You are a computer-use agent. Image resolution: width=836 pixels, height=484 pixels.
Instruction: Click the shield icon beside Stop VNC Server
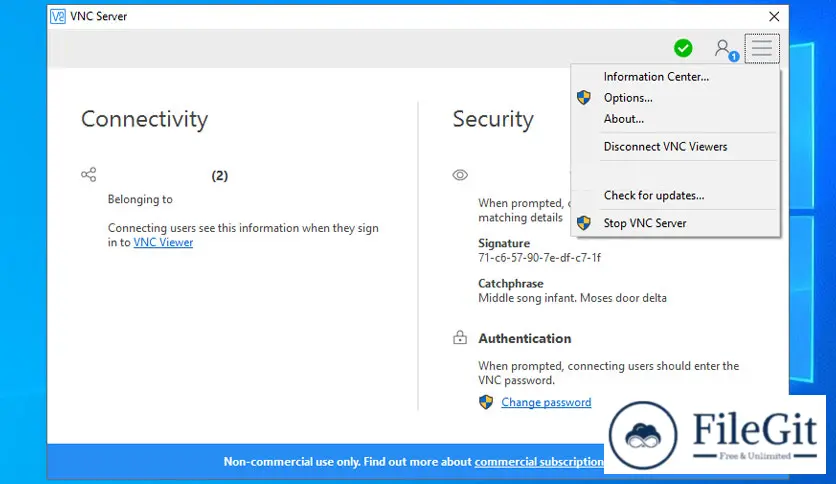[x=584, y=223]
